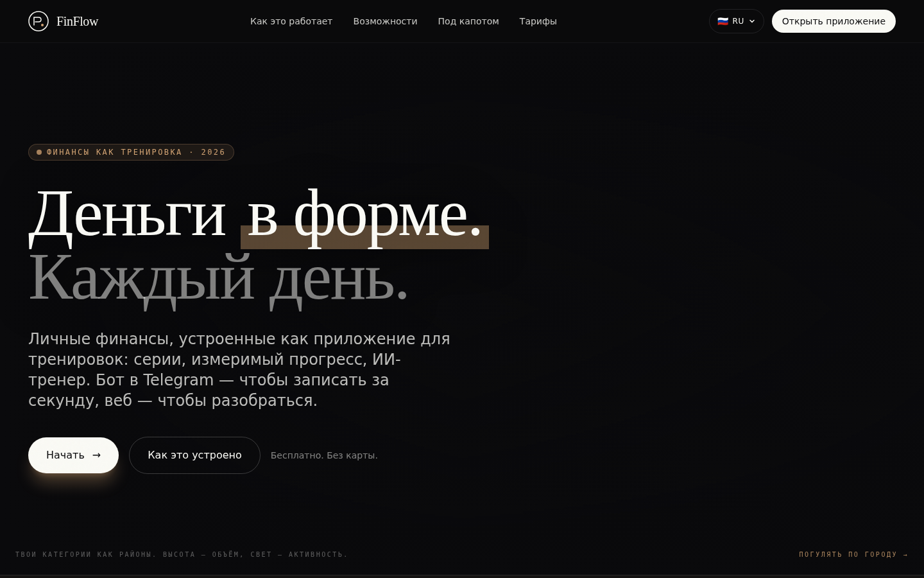The width and height of the screenshot is (924, 578).
Task: Click the FinFlow brand name text
Action: [x=77, y=21]
